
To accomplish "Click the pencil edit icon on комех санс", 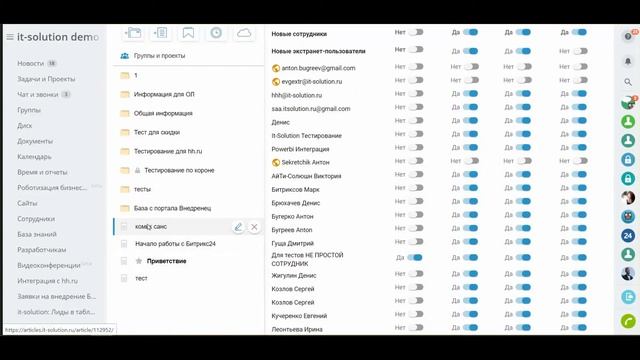I will 238,227.
